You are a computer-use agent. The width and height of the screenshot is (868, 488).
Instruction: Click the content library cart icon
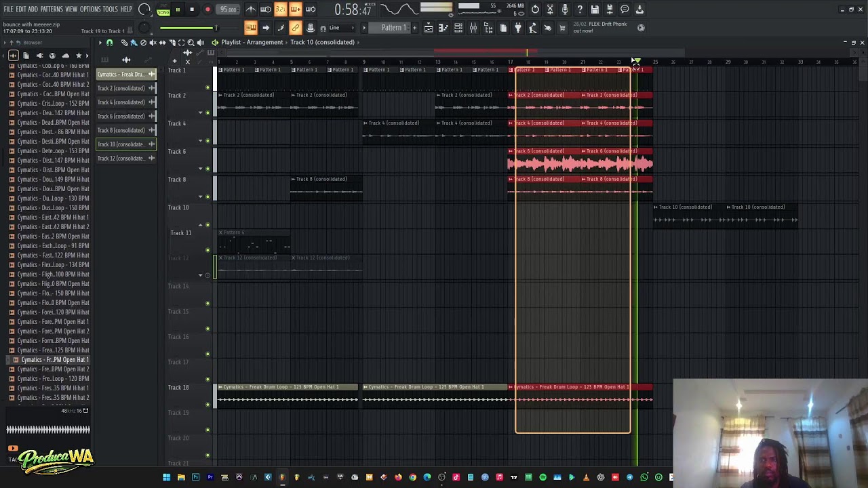(x=562, y=28)
